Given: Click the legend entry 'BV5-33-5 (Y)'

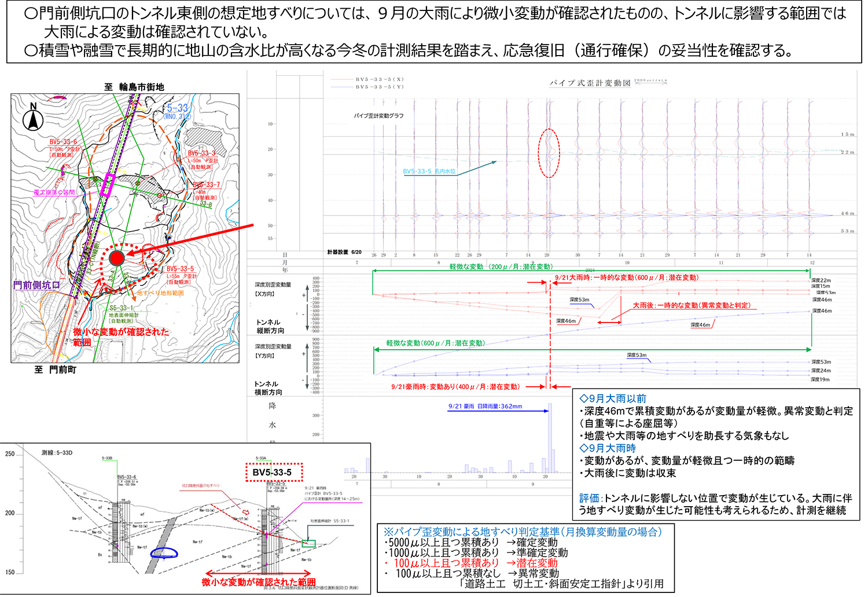Looking at the screenshot, I should coord(380,87).
